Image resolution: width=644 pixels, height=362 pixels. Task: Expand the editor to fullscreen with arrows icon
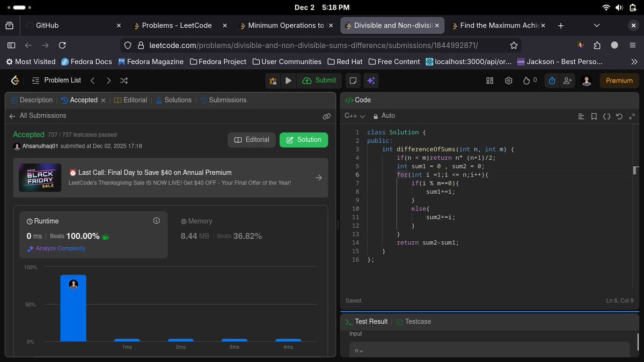632,116
